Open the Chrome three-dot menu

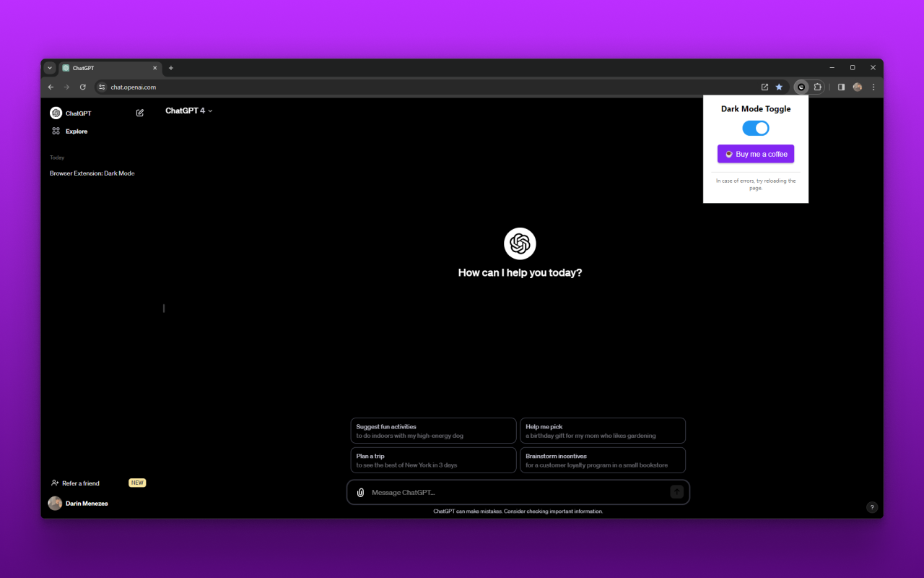click(873, 87)
